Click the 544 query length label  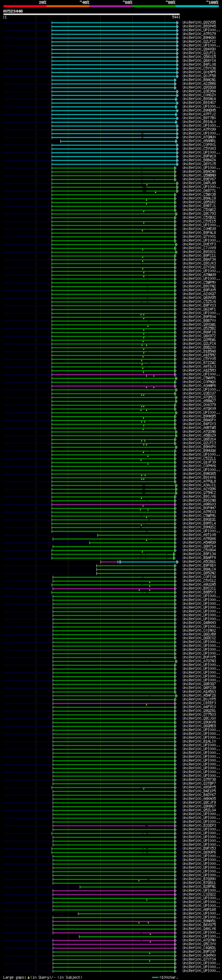point(175,17)
